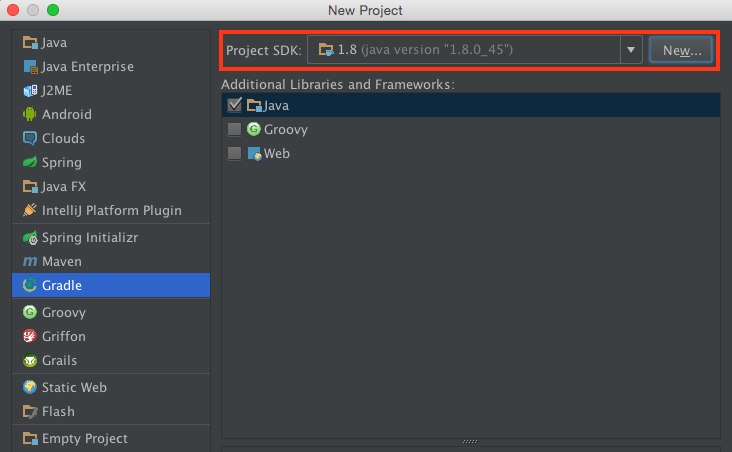Select Gradle project type label
732x452 pixels.
(x=62, y=285)
